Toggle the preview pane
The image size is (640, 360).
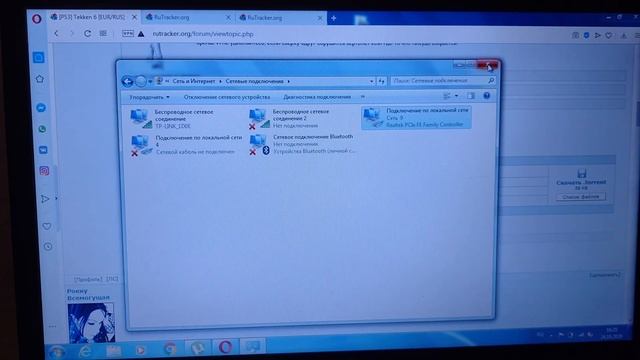[x=471, y=96]
